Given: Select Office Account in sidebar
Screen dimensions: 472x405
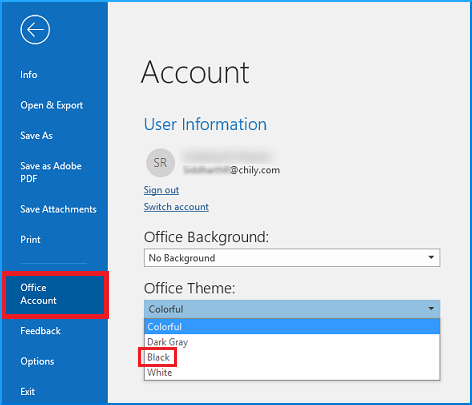Looking at the screenshot, I should (55, 294).
